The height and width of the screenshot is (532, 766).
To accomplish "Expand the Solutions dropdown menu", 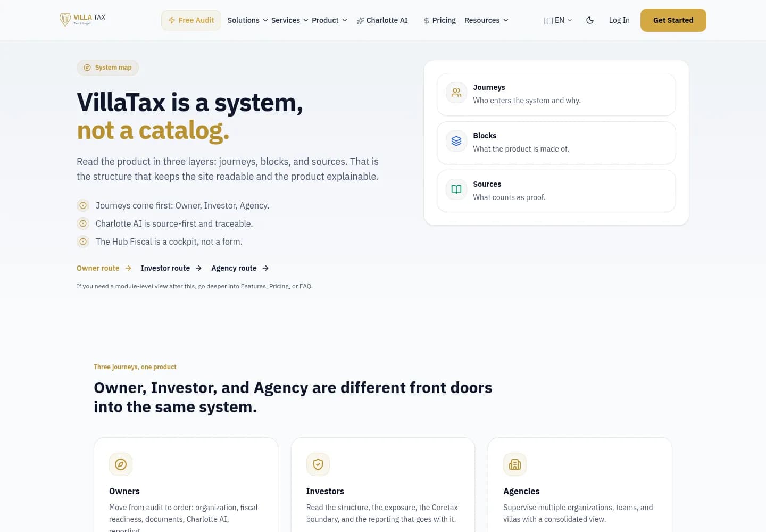I will (x=247, y=20).
